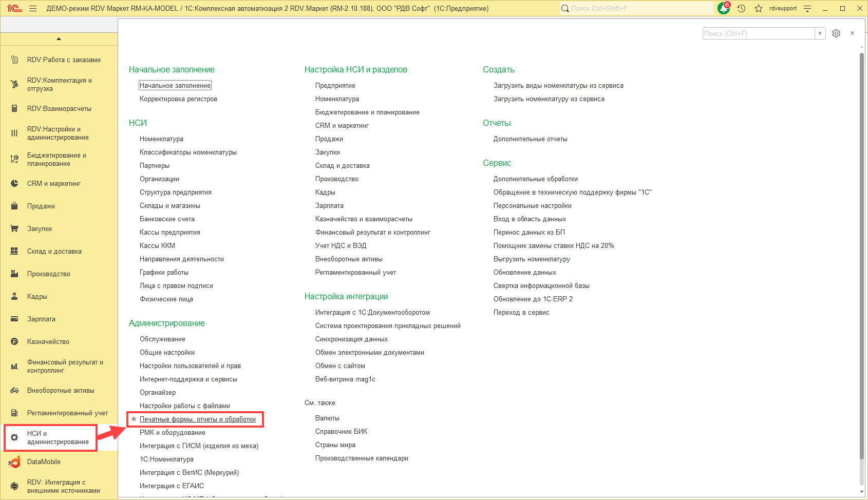Image resolution: width=868 pixels, height=500 pixels.
Task: Open Общие настройки
Action: tap(167, 353)
